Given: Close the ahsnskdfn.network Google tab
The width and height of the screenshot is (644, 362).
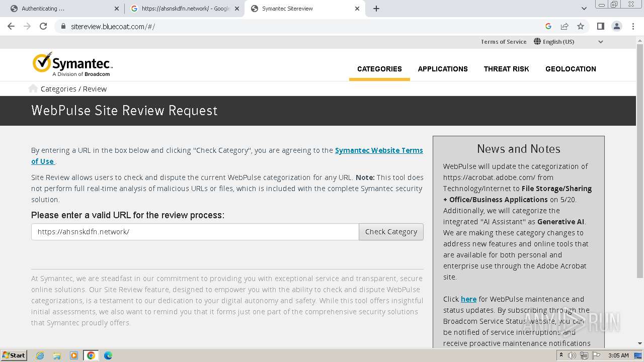Looking at the screenshot, I should (x=237, y=9).
